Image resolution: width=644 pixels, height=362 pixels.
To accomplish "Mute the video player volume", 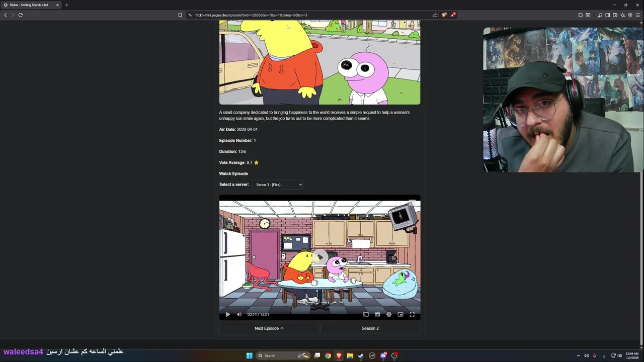I will pos(239,314).
